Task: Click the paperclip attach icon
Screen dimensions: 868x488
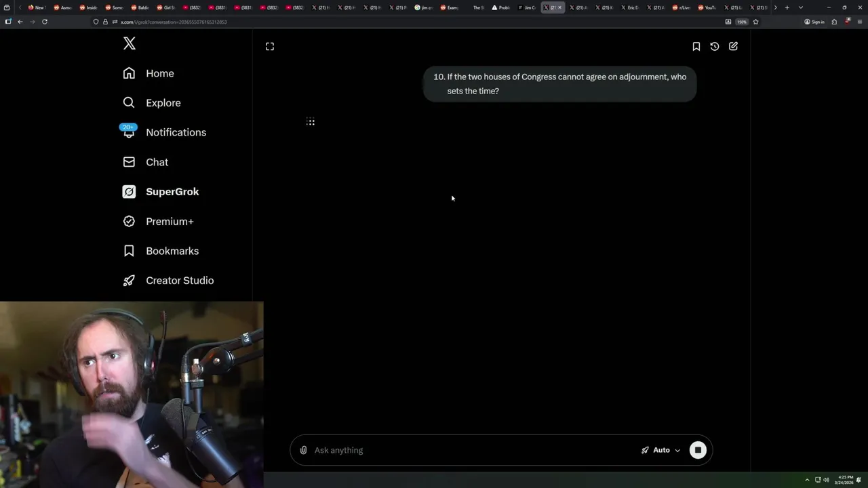Action: coord(303,450)
